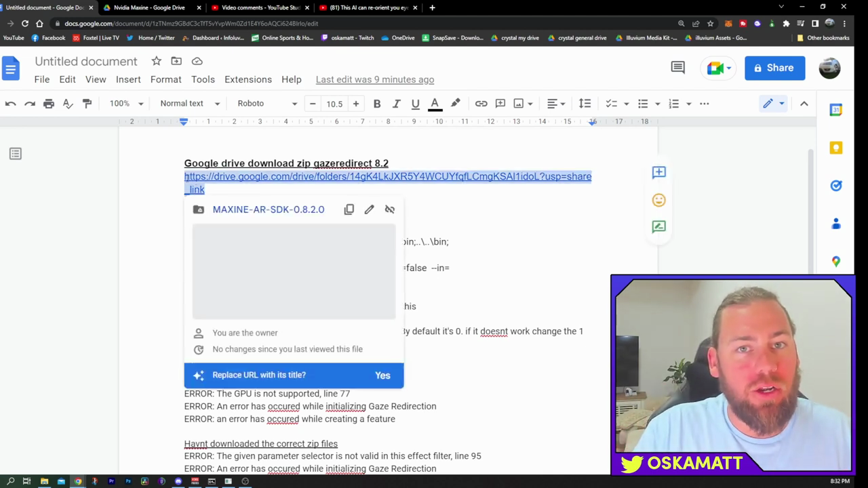The image size is (868, 488).
Task: Click the Undo icon in Docs toolbar
Action: [11, 104]
